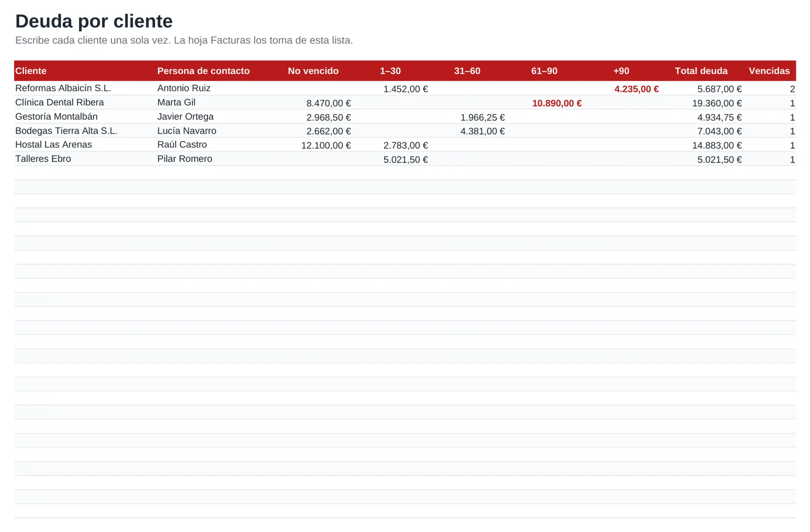Click the subtitle about the Facturas sheet

click(x=184, y=40)
